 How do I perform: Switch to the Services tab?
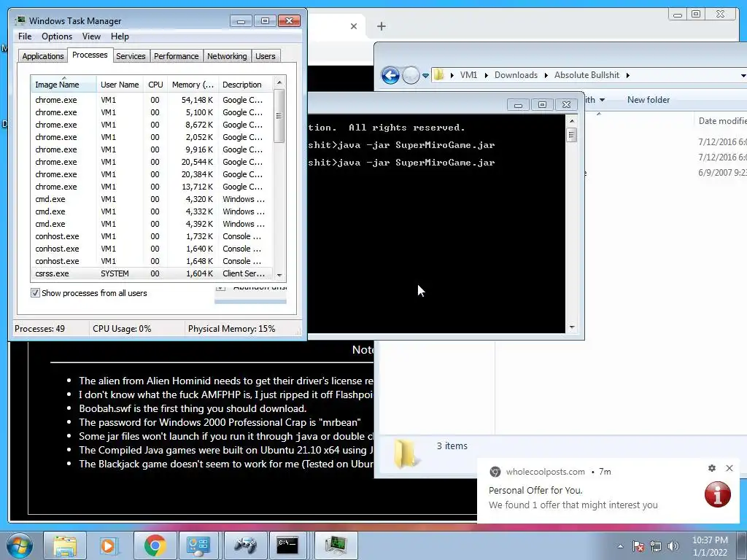(131, 56)
